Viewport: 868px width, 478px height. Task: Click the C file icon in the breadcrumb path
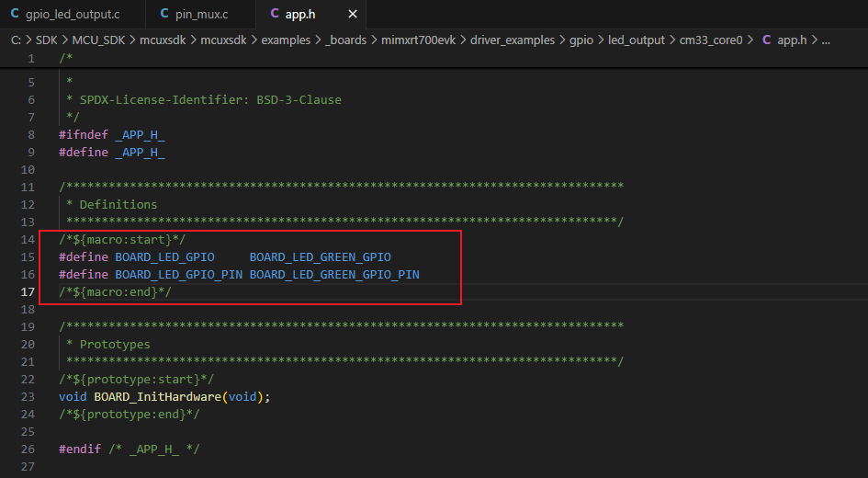click(x=767, y=40)
